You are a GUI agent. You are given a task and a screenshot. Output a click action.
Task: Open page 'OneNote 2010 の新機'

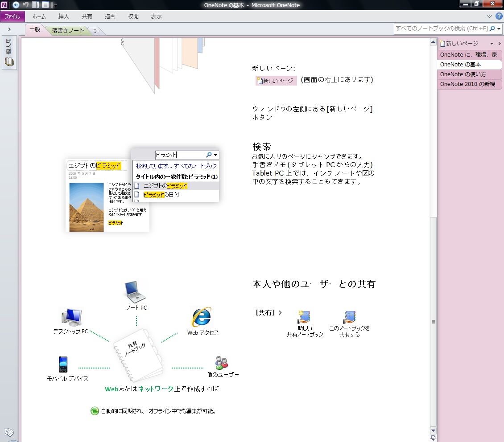[469, 84]
